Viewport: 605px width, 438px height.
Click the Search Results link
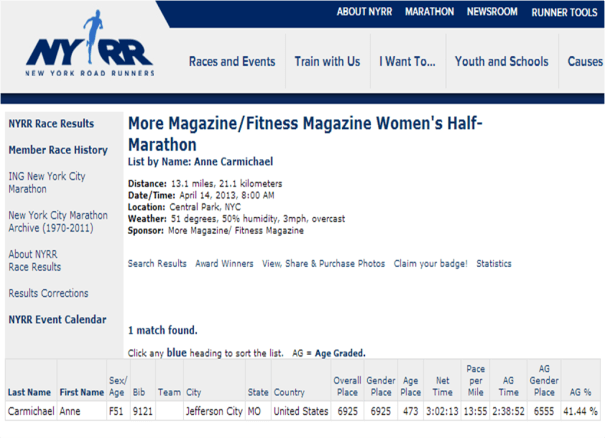click(157, 264)
